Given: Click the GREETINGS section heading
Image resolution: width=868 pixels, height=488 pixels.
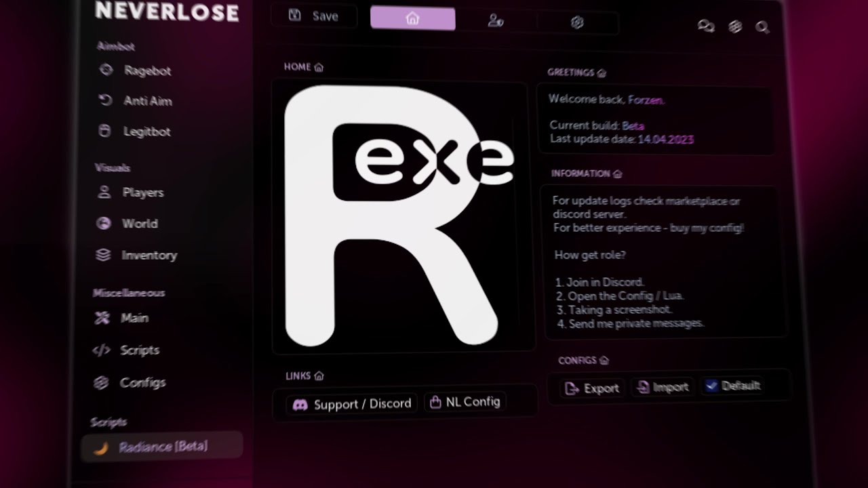Looking at the screenshot, I should click(x=576, y=73).
